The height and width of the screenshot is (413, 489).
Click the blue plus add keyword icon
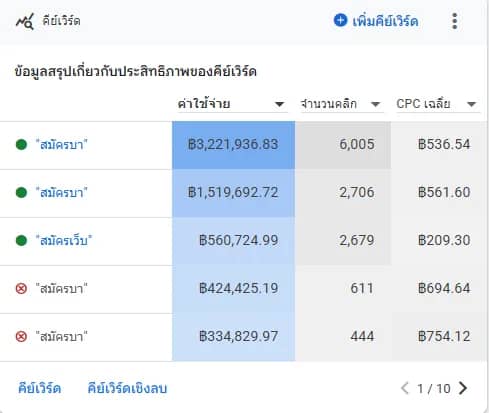[340, 20]
